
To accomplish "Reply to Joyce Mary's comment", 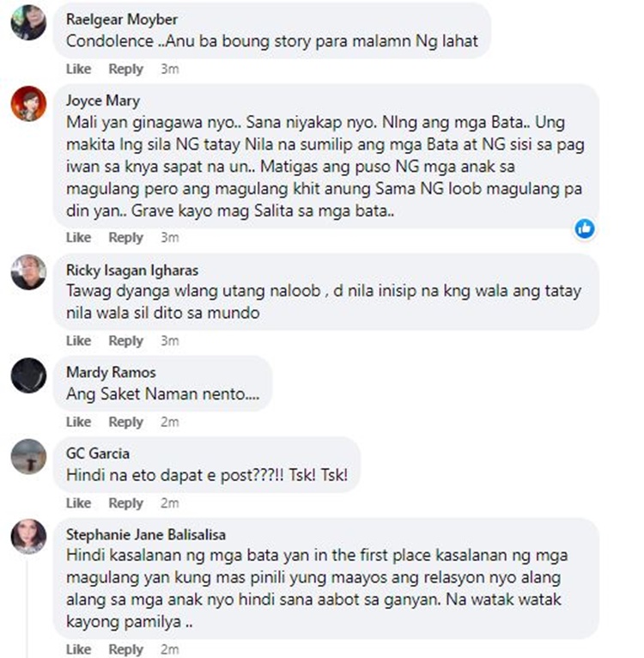I will (x=126, y=238).
